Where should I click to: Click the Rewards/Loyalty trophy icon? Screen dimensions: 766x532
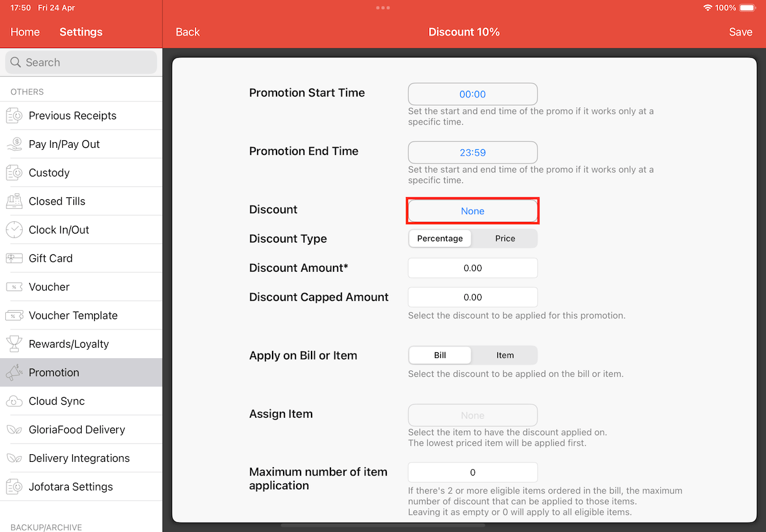[14, 344]
